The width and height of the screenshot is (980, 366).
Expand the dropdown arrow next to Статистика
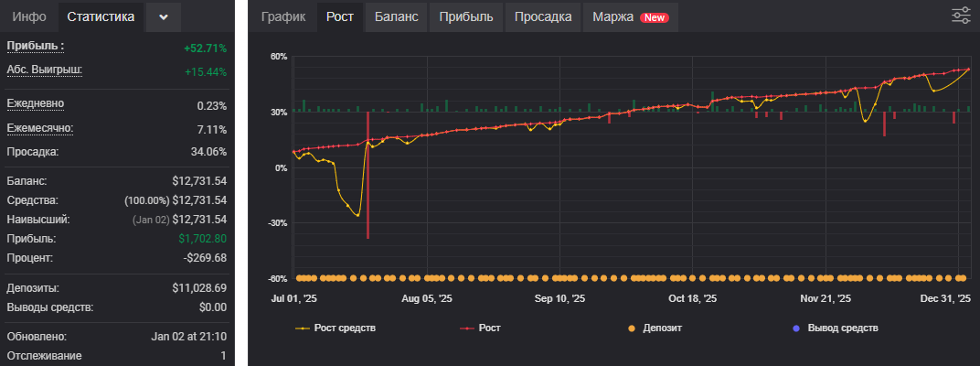click(164, 16)
